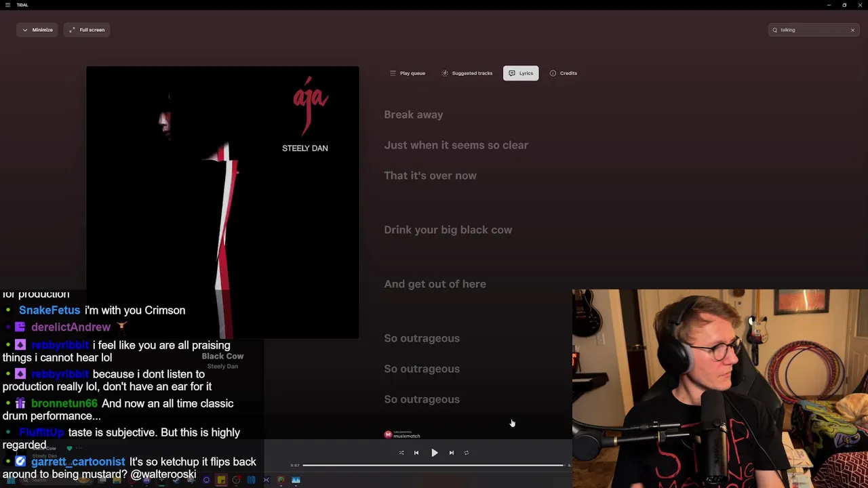Viewport: 868px width, 488px height.
Task: Clear the search field with X
Action: click(852, 30)
